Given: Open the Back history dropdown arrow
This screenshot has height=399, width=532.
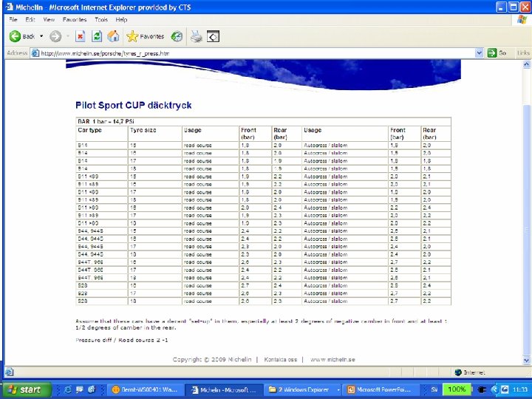Looking at the screenshot, I should tap(41, 36).
